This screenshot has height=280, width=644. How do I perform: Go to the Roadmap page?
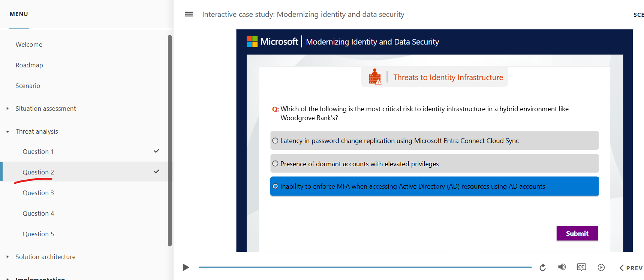click(29, 65)
